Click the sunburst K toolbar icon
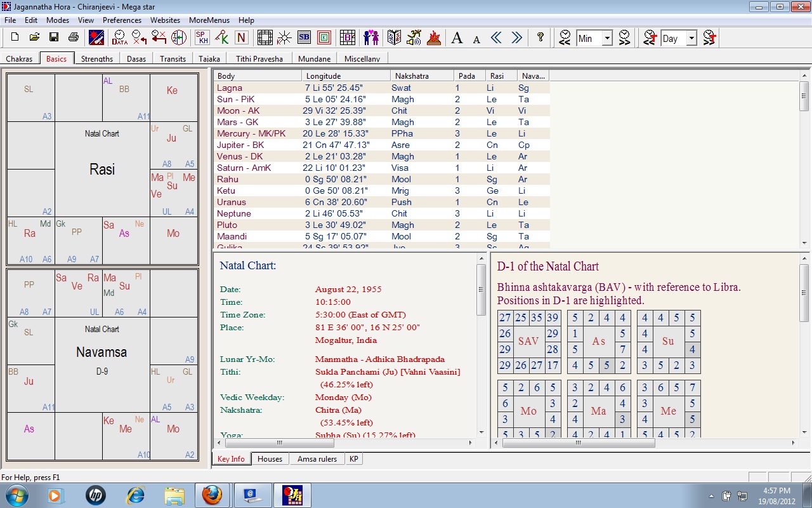812x508 pixels. (284, 37)
